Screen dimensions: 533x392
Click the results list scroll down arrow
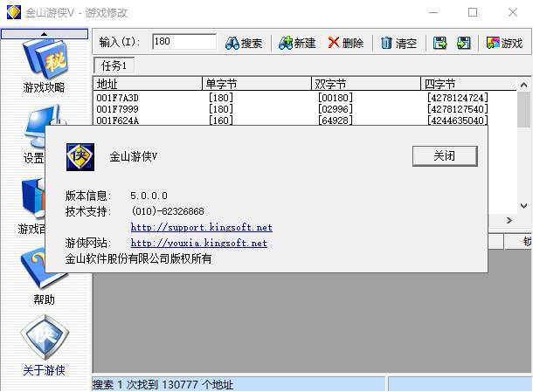coord(523,205)
